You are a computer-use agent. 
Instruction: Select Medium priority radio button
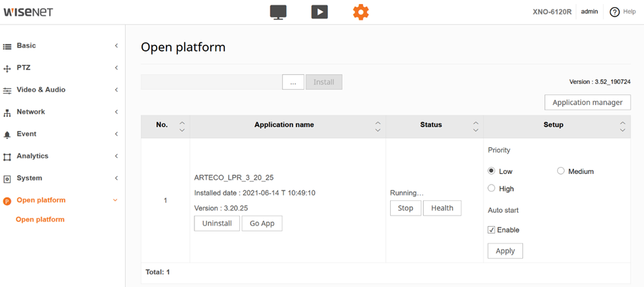pos(561,171)
